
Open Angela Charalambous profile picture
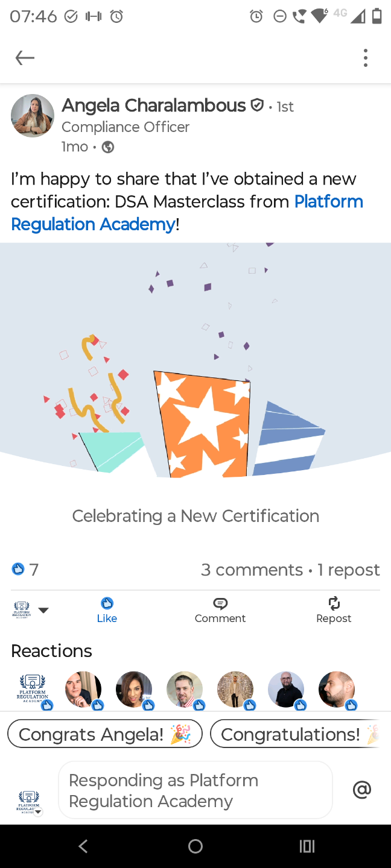click(x=33, y=116)
